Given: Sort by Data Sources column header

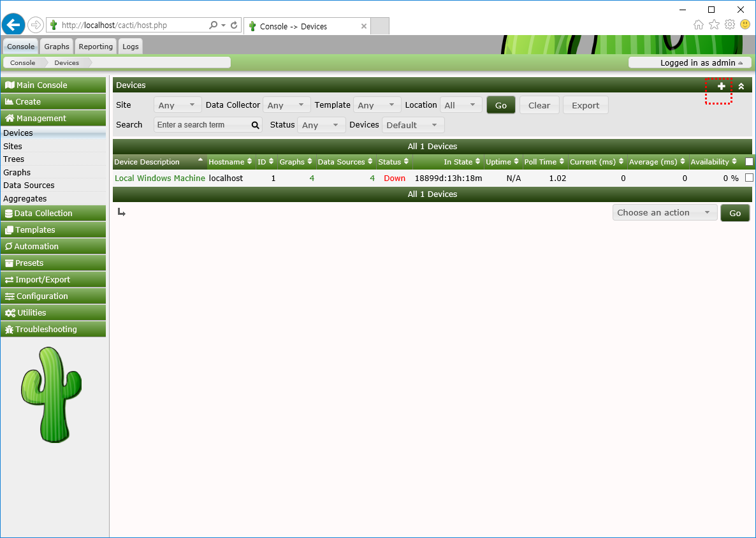Looking at the screenshot, I should [x=345, y=162].
